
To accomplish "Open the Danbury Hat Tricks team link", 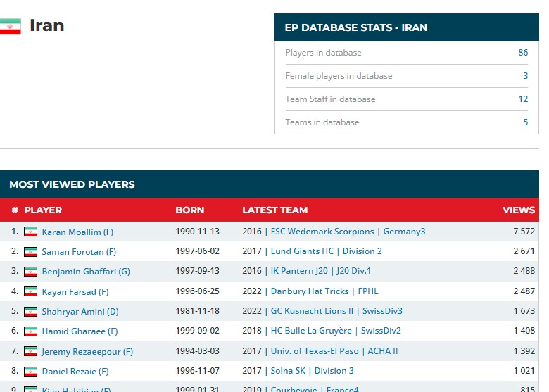I will coord(310,291).
